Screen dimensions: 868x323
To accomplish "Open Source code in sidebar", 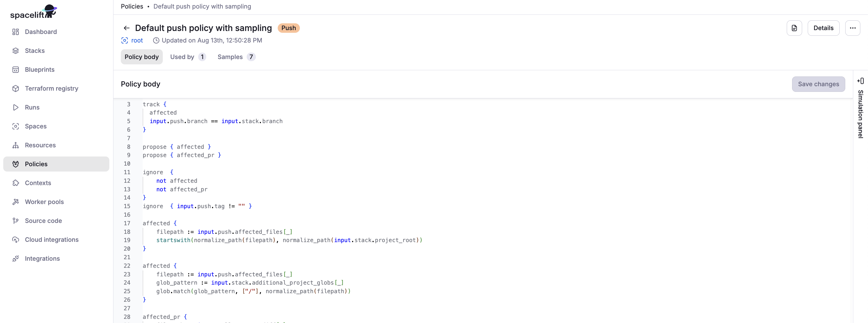I will coord(43,221).
